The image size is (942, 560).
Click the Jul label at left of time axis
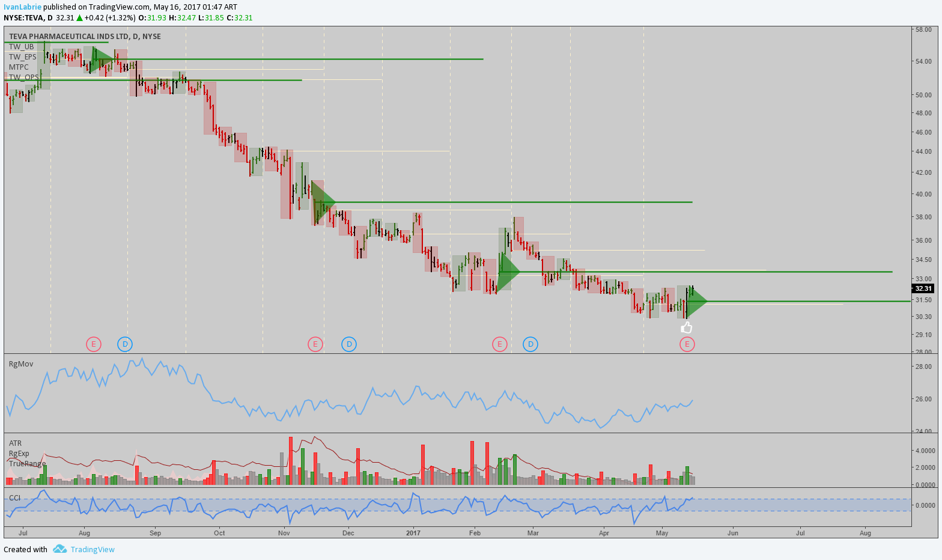[x=23, y=533]
